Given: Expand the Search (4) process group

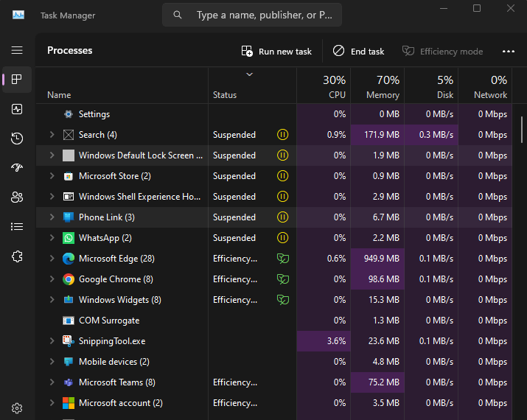Looking at the screenshot, I should tap(52, 135).
